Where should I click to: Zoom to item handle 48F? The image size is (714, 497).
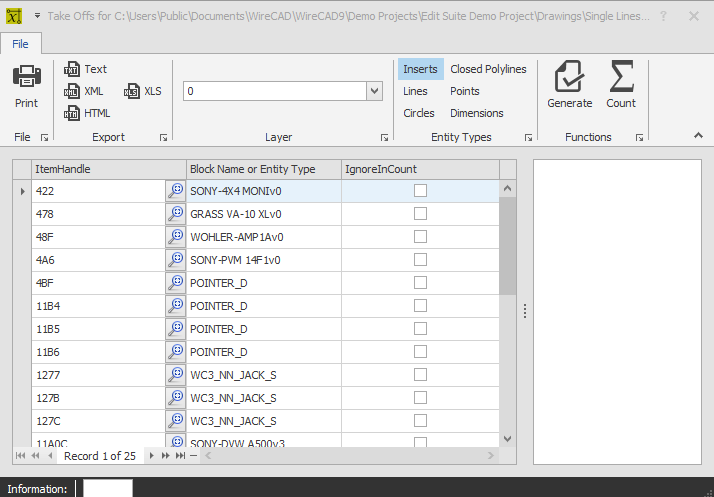click(x=175, y=237)
